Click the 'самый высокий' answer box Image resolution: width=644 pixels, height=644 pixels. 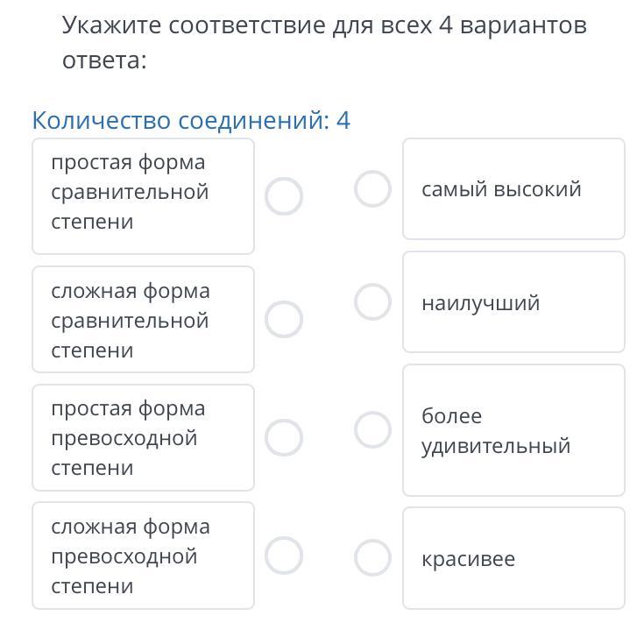513,189
